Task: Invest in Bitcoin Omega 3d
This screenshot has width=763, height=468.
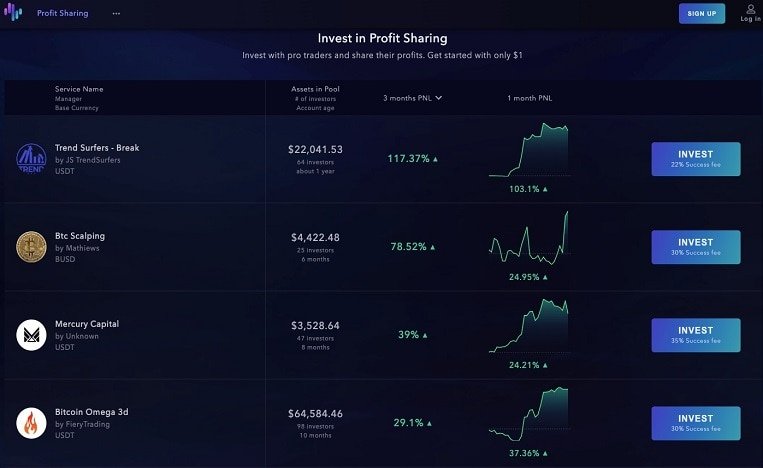Action: click(695, 423)
